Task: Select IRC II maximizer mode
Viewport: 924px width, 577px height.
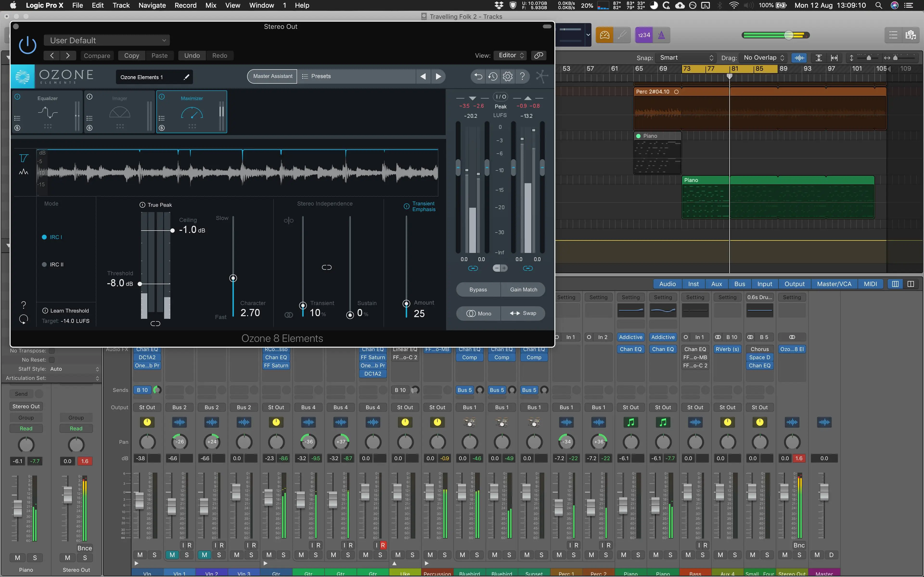Action: click(44, 264)
